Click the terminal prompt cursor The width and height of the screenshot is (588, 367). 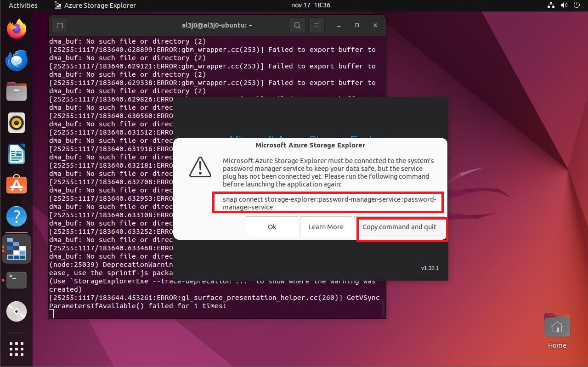pyautogui.click(x=51, y=314)
